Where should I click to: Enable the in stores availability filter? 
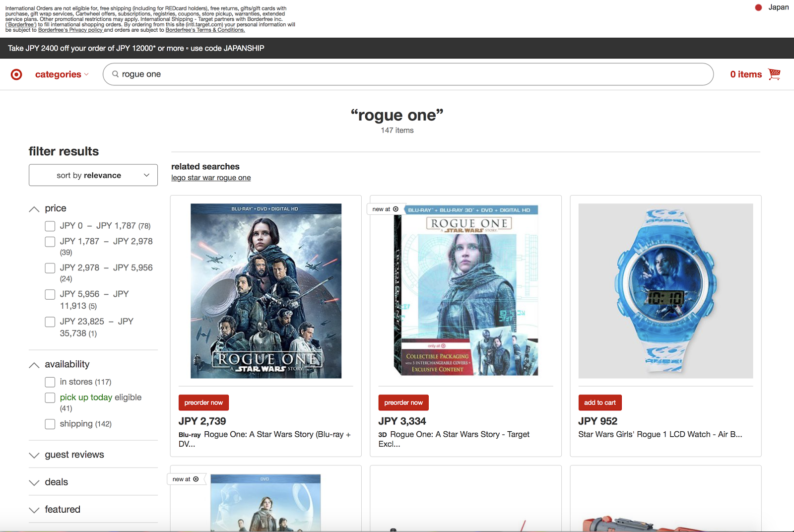(x=50, y=382)
